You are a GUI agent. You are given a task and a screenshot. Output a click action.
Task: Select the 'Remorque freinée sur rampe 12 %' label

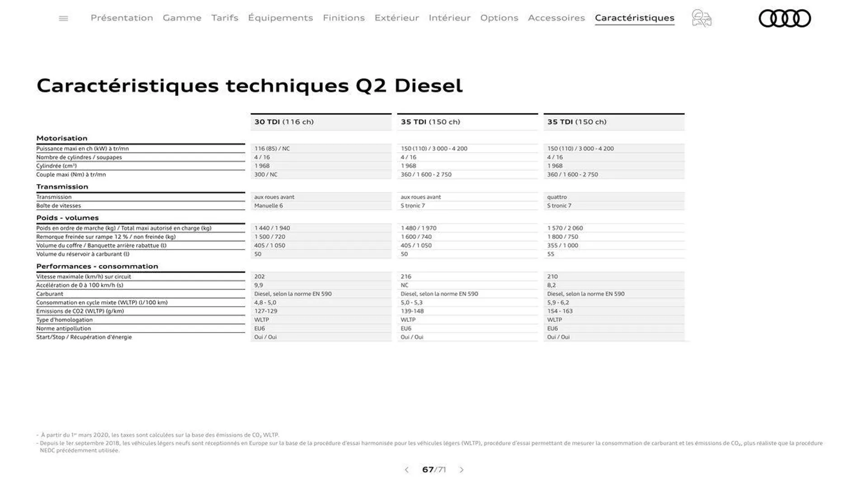click(x=106, y=237)
